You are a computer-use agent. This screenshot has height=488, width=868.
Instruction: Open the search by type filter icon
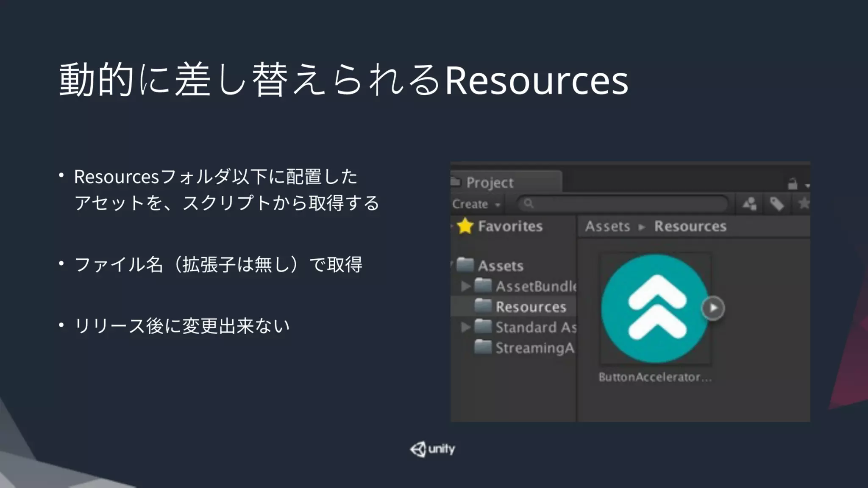point(750,204)
